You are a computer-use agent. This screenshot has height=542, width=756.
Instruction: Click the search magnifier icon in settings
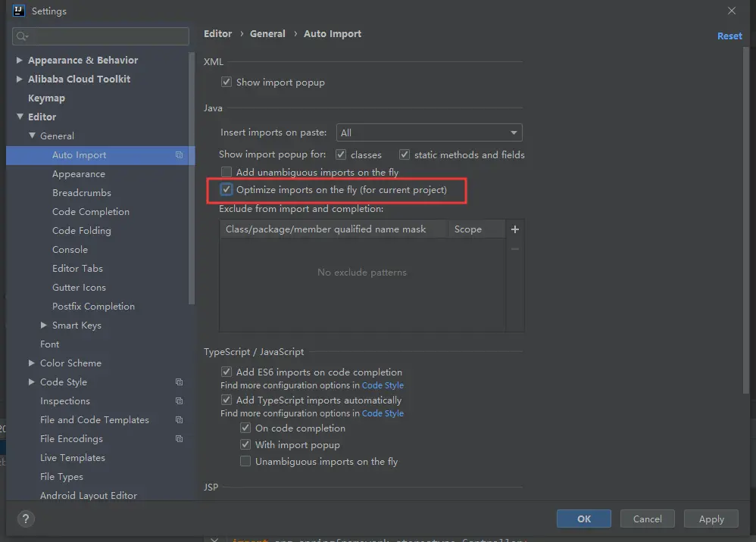pyautogui.click(x=21, y=36)
